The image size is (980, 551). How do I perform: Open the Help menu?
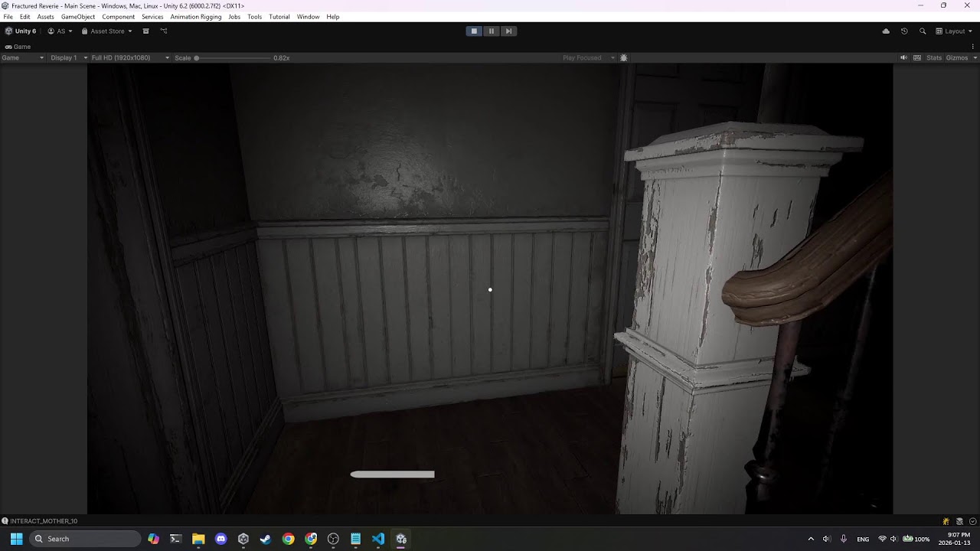pos(333,17)
